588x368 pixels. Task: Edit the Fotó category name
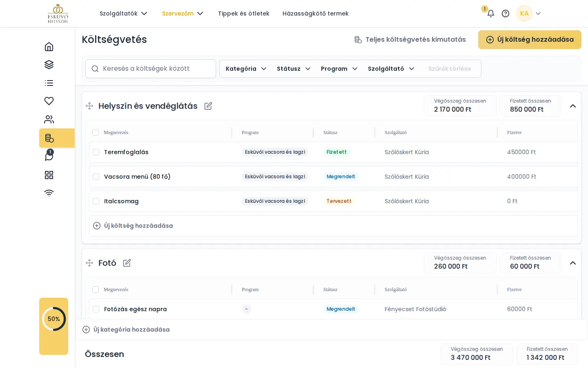click(127, 263)
